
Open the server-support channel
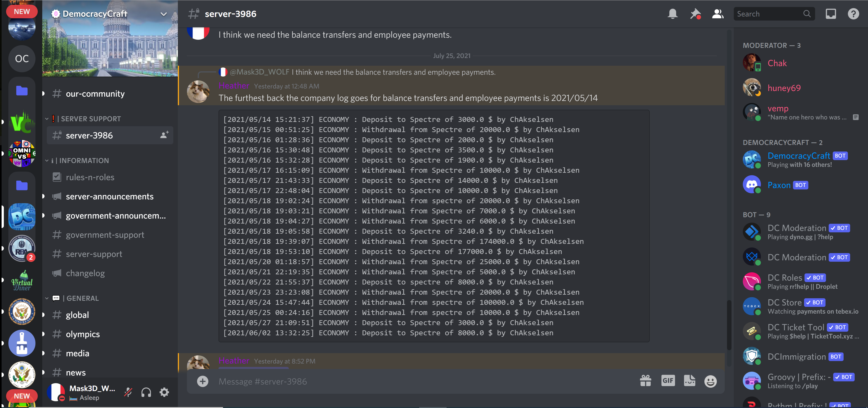pos(110,254)
